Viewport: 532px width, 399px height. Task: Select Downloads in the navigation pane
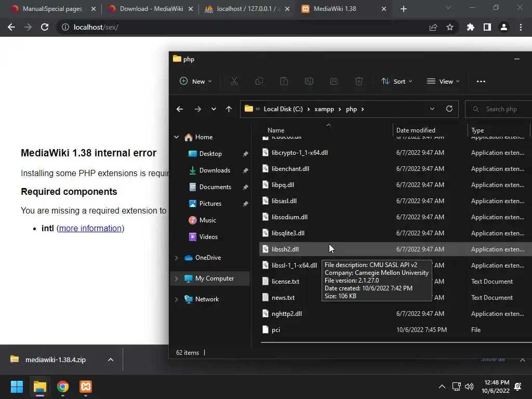(x=215, y=170)
